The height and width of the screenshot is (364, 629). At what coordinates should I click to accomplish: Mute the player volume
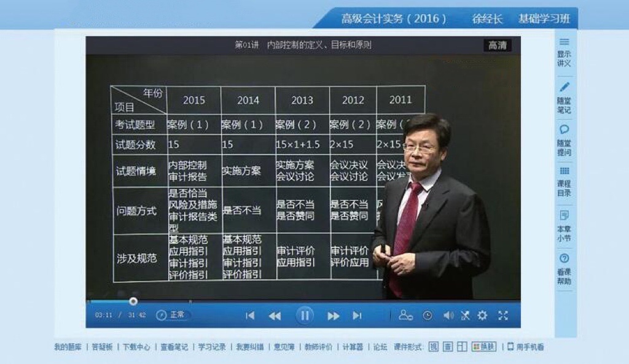coord(448,316)
